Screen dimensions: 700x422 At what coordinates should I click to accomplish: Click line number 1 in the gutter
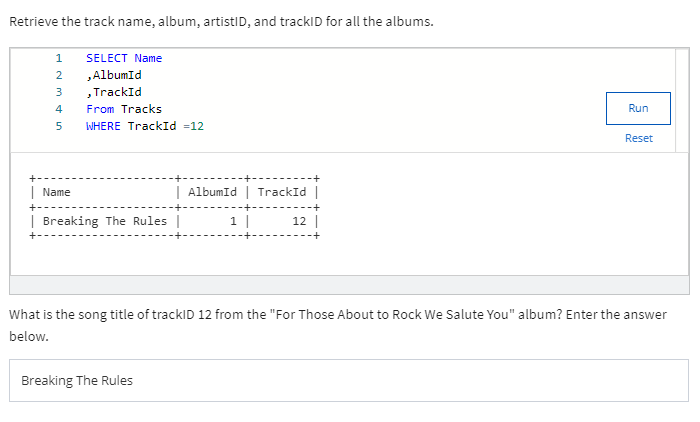(59, 58)
